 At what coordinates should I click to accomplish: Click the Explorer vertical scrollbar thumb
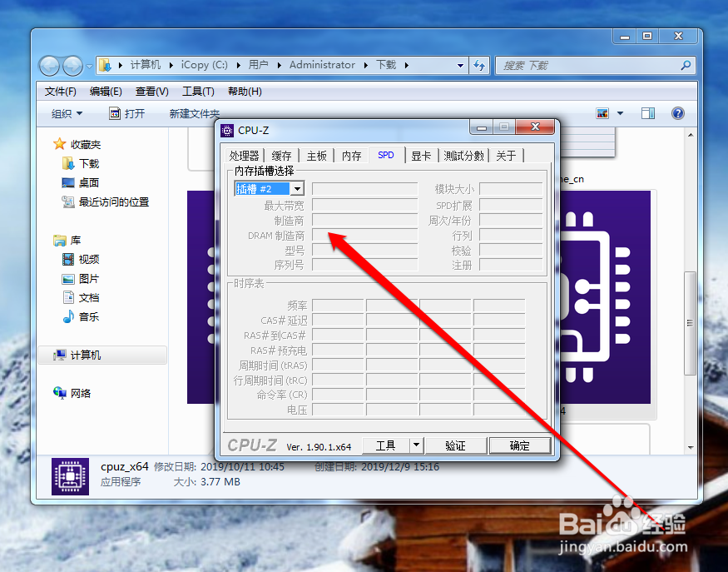point(691,323)
